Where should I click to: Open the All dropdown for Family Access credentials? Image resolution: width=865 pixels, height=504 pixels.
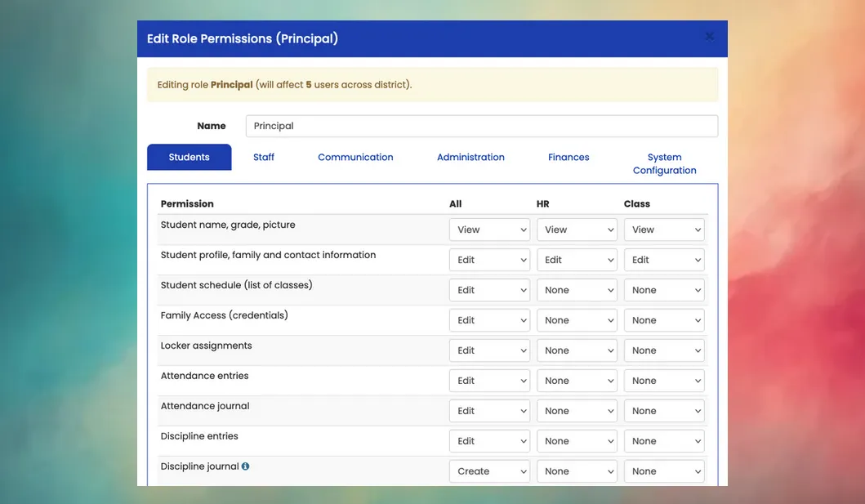click(488, 319)
